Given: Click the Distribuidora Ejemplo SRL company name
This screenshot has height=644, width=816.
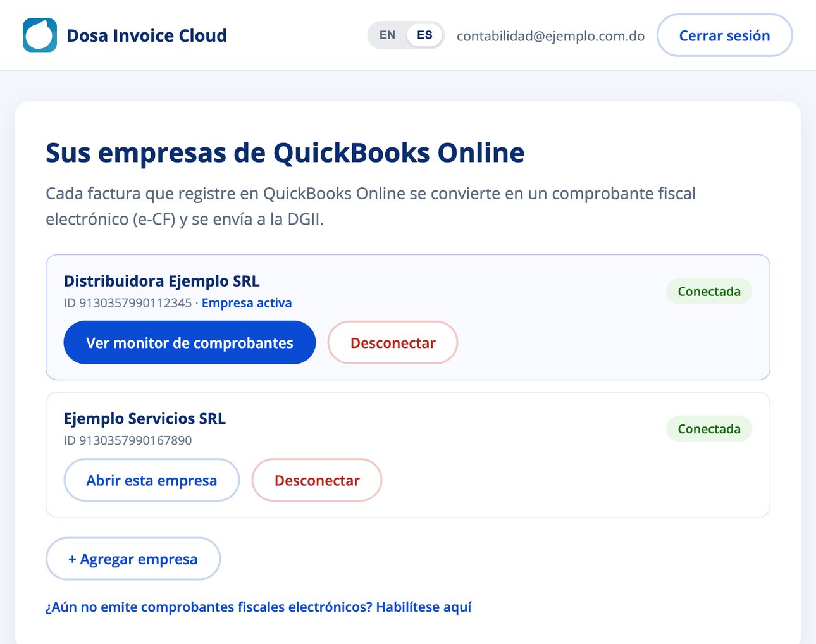Looking at the screenshot, I should [162, 282].
